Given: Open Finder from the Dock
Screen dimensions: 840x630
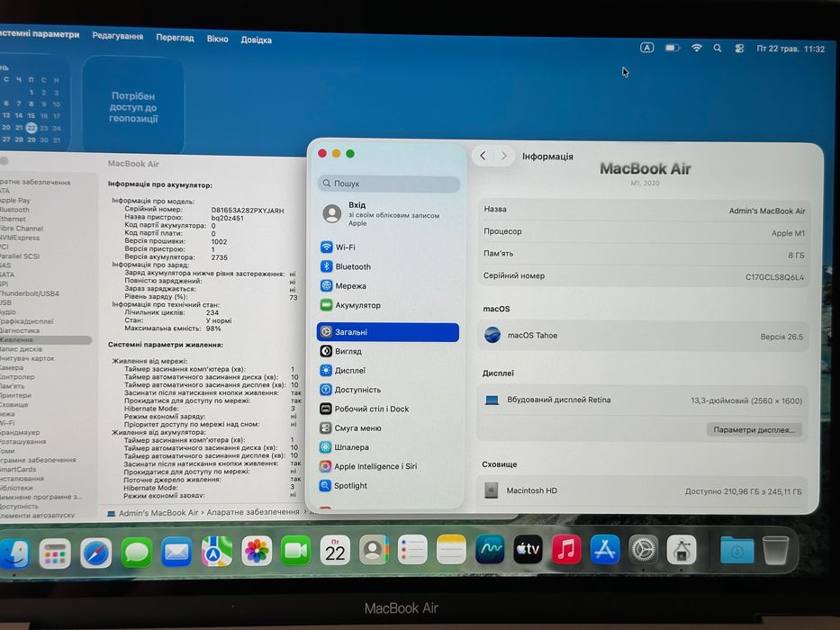Looking at the screenshot, I should 14,553.
